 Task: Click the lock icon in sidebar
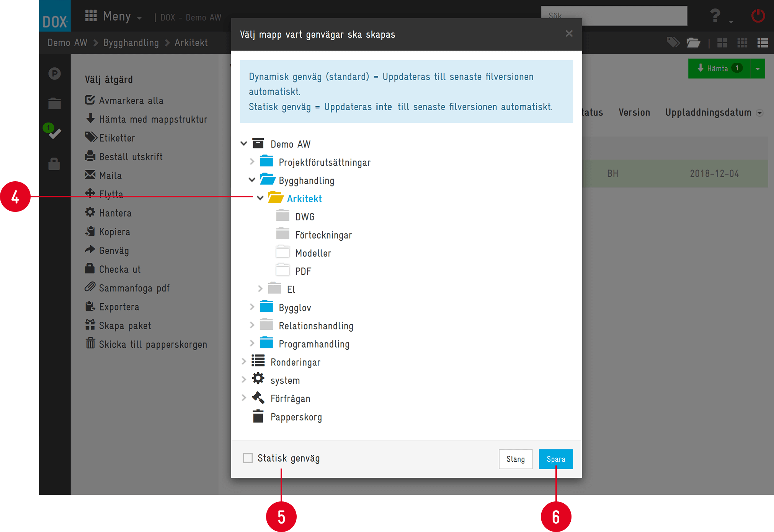[x=54, y=164]
